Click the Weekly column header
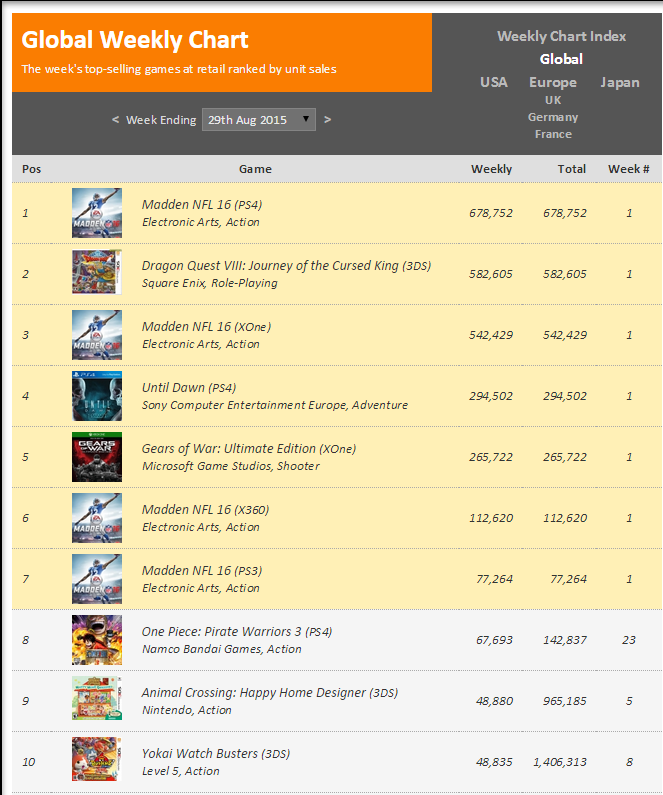663x795 pixels. click(491, 169)
